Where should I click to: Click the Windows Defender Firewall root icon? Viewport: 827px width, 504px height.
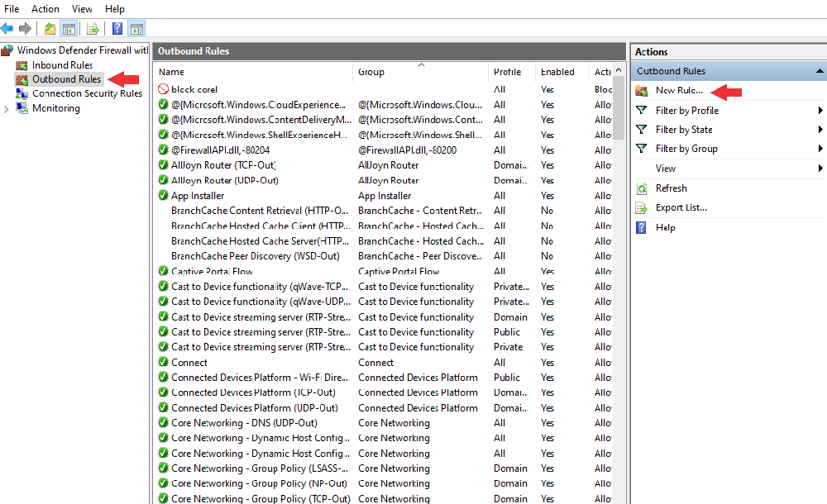[7, 50]
